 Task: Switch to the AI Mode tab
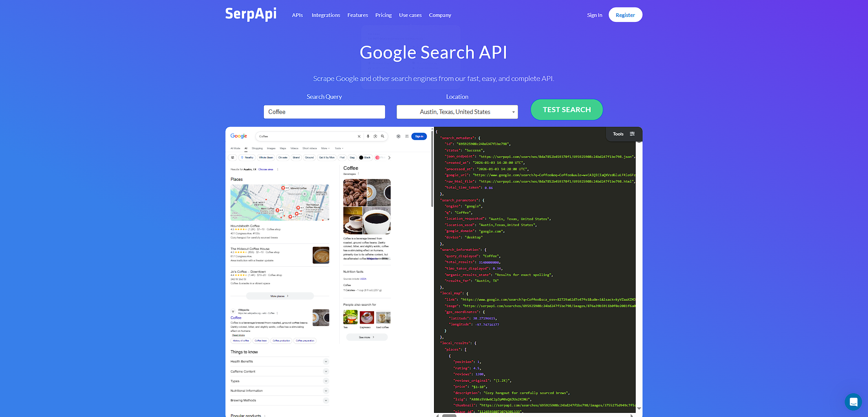click(x=236, y=148)
